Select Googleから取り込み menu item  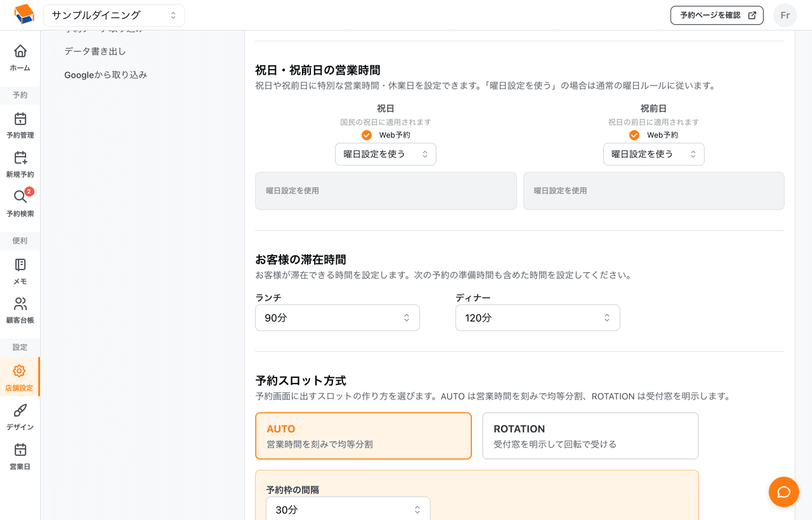tap(106, 75)
